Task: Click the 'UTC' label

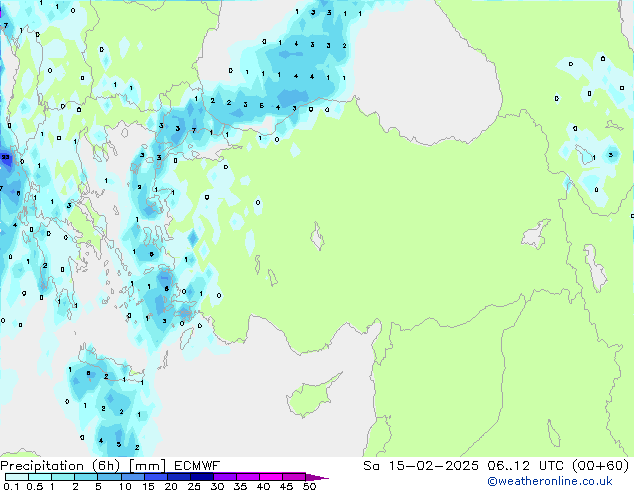Action: click(552, 466)
